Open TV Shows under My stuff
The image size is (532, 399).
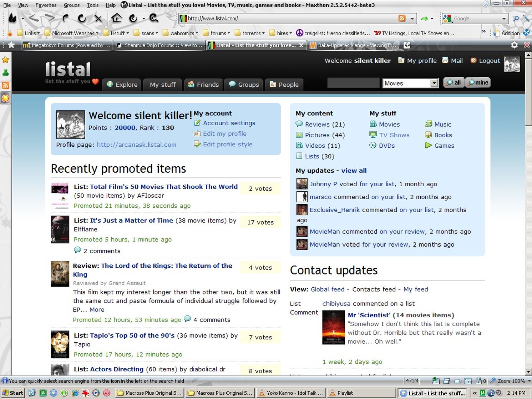click(389, 135)
